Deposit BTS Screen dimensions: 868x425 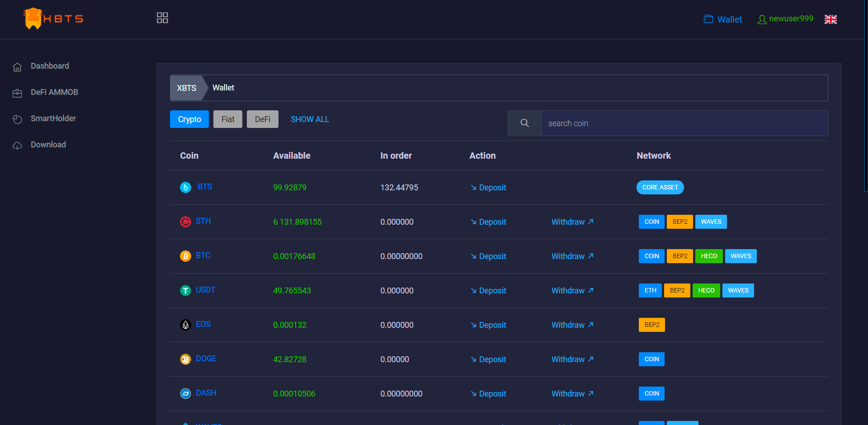coord(488,188)
